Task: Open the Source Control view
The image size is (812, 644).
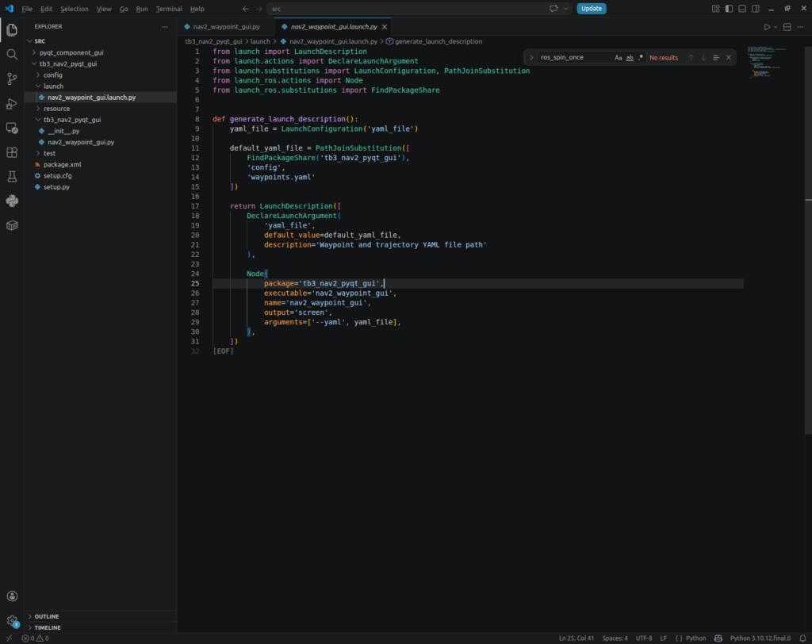Action: (12, 79)
